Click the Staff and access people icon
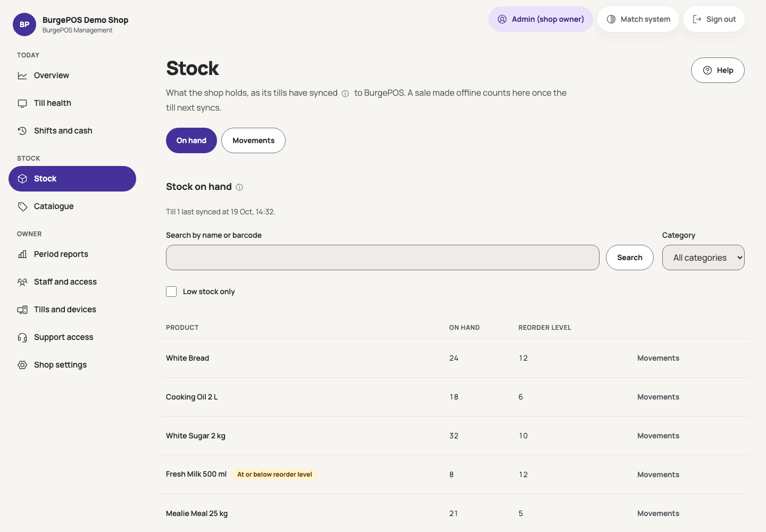This screenshot has width=766, height=532. point(22,282)
